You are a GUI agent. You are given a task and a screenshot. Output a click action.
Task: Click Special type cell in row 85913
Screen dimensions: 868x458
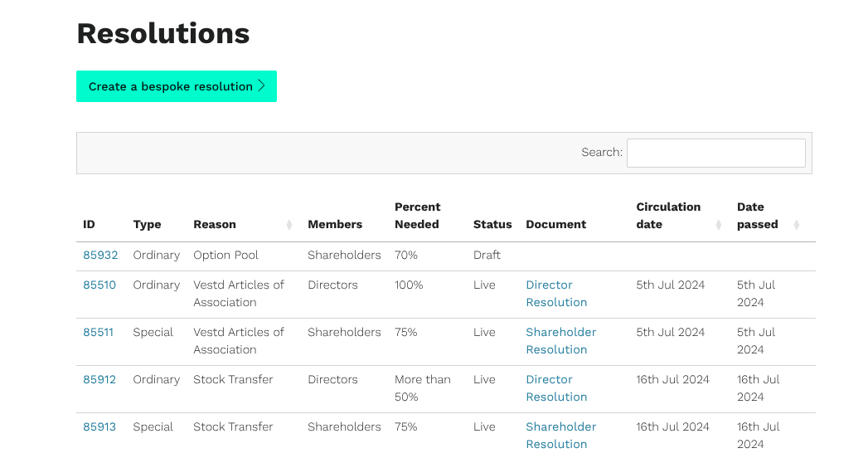point(153,427)
